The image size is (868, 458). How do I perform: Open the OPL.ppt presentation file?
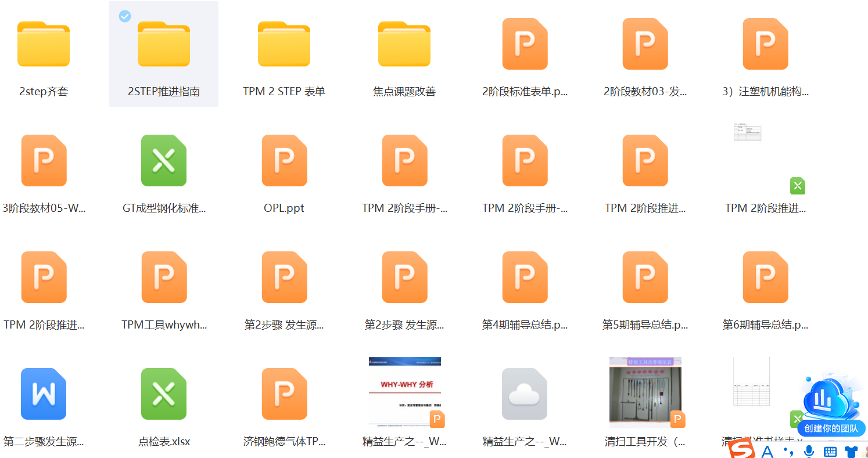click(x=284, y=161)
